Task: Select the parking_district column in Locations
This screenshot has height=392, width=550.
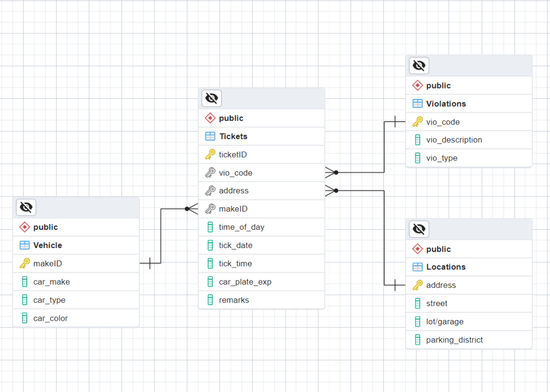Action: click(x=454, y=340)
